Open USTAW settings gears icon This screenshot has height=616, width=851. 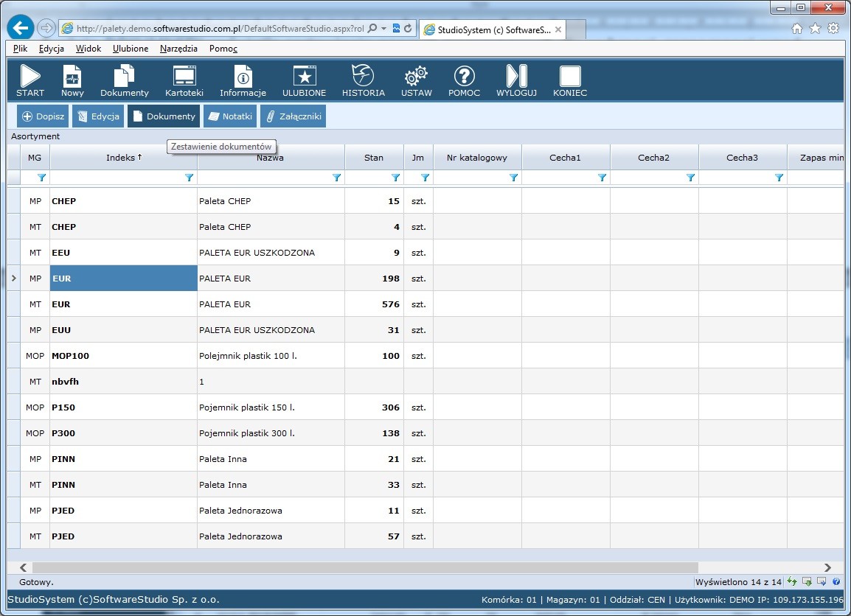pos(416,80)
